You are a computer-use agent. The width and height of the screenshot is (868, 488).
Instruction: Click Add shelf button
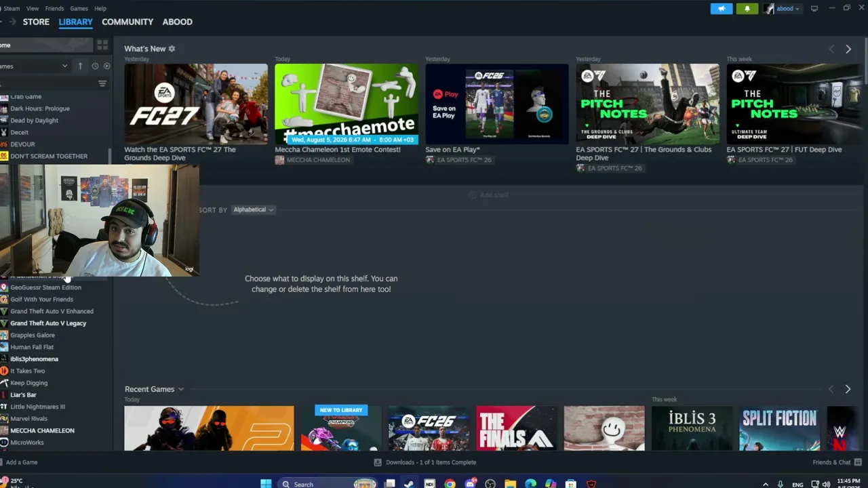488,195
